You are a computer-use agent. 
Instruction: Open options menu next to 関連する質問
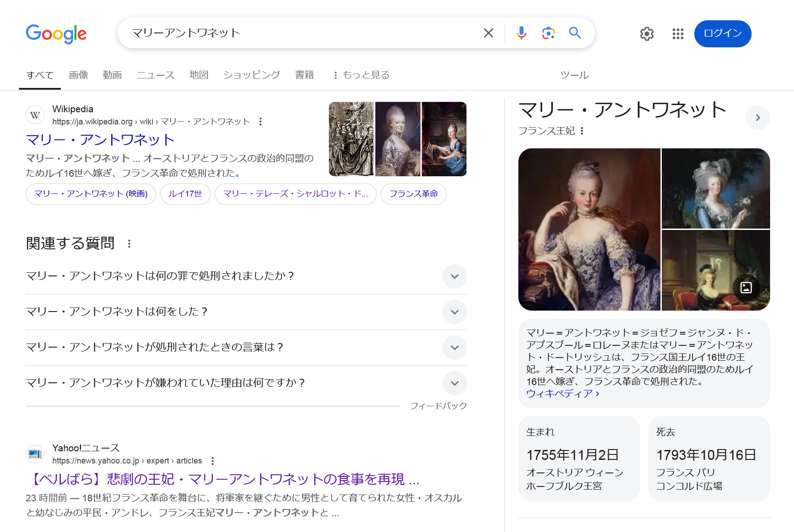[x=129, y=244]
